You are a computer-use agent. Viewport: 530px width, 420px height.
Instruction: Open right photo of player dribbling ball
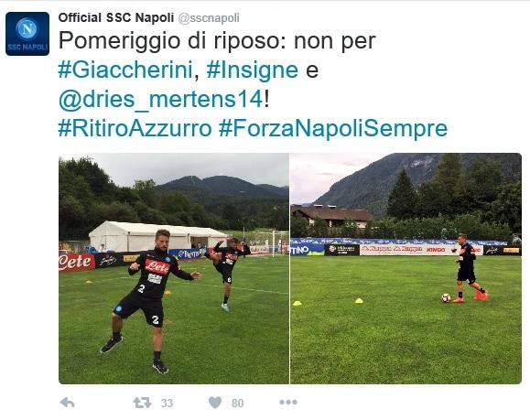[x=406, y=269]
